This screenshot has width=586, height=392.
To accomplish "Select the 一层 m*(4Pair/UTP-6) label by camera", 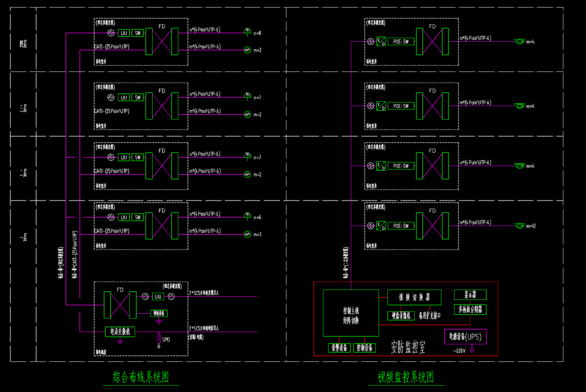I will (476, 222).
